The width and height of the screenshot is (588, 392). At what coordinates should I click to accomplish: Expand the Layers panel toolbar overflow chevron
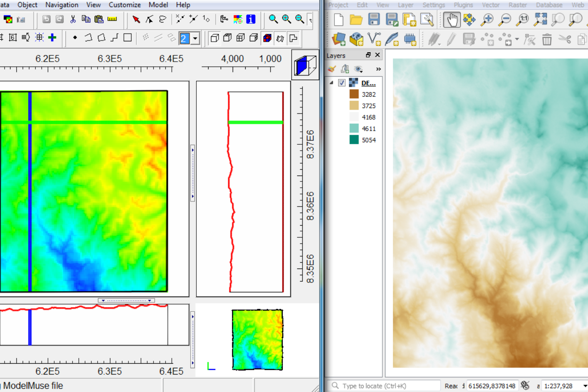click(x=378, y=69)
